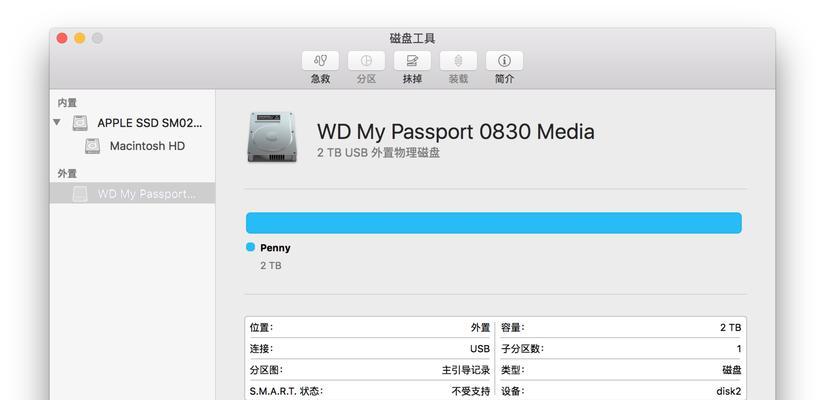Image resolution: width=825 pixels, height=400 pixels.
Task: Click the Macintosh HD volume icon
Action: coord(92,146)
